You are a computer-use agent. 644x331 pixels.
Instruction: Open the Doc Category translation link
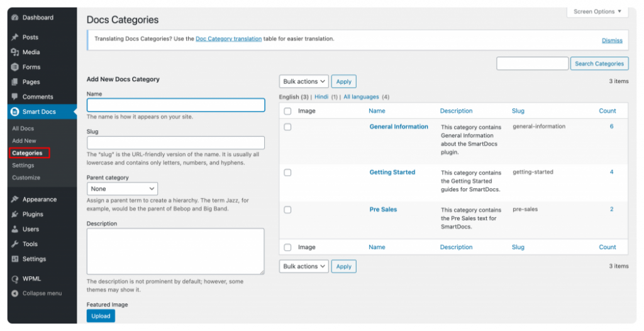click(229, 38)
